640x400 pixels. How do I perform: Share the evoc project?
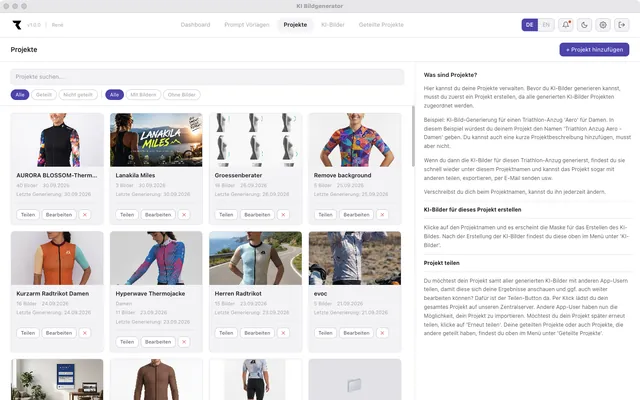(325, 333)
